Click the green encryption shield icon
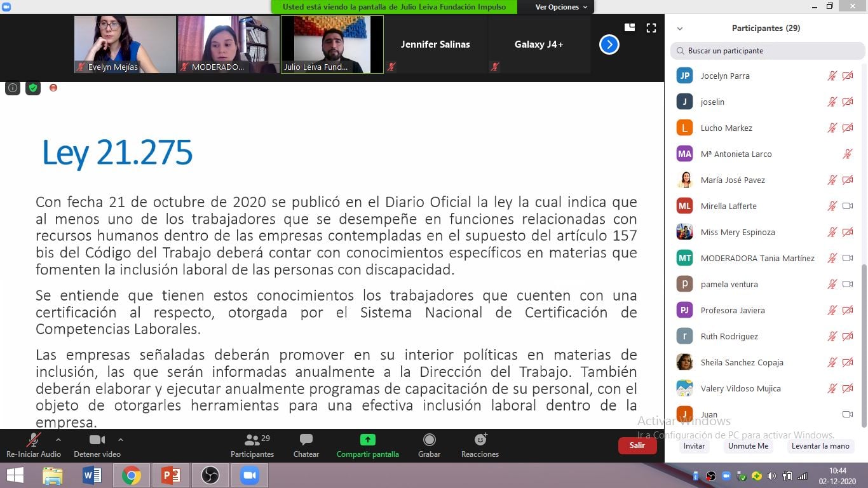The width and height of the screenshot is (868, 488). point(32,88)
